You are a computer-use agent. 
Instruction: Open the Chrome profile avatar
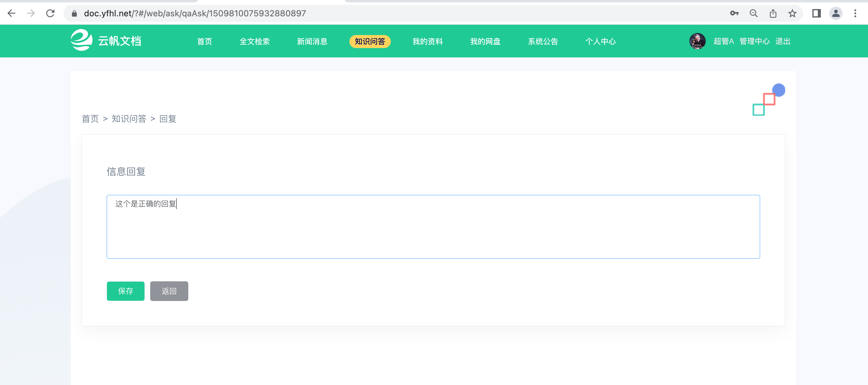836,14
